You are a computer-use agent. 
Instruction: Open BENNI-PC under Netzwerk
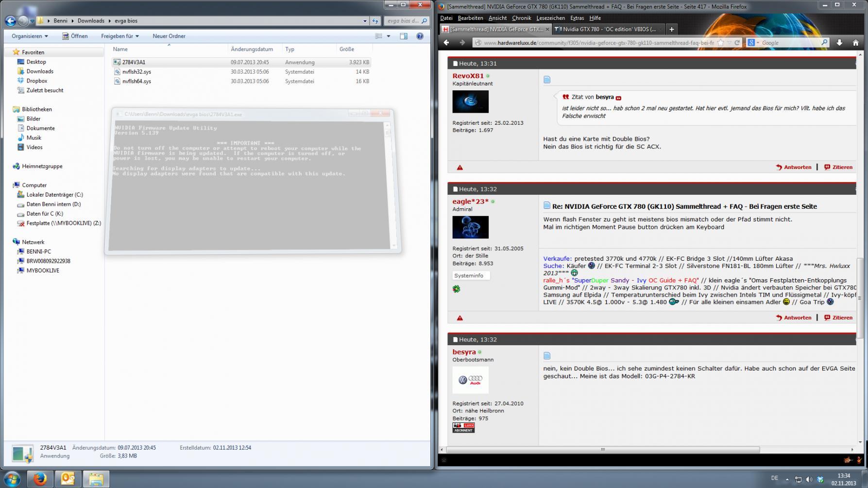pyautogui.click(x=38, y=252)
